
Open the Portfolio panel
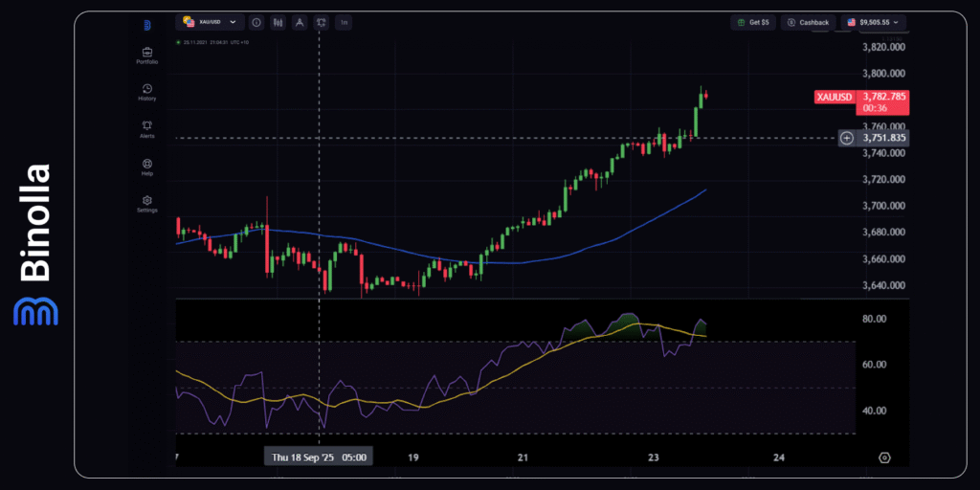147,56
